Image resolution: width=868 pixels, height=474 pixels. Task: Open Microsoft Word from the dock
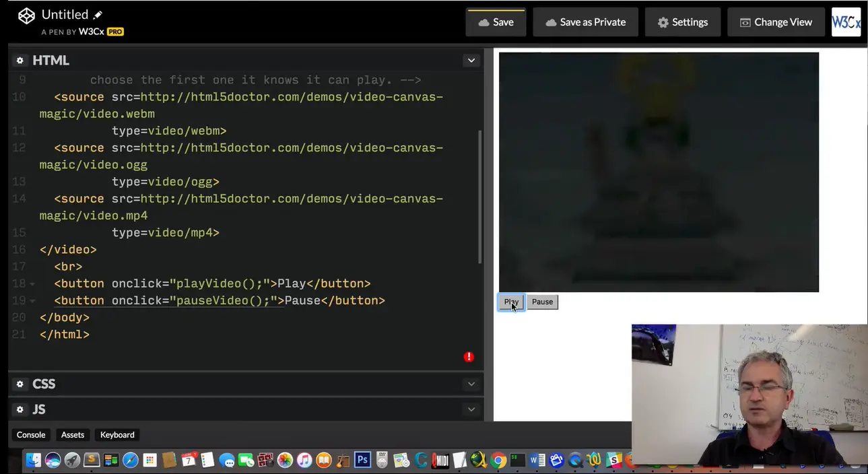coord(537,461)
